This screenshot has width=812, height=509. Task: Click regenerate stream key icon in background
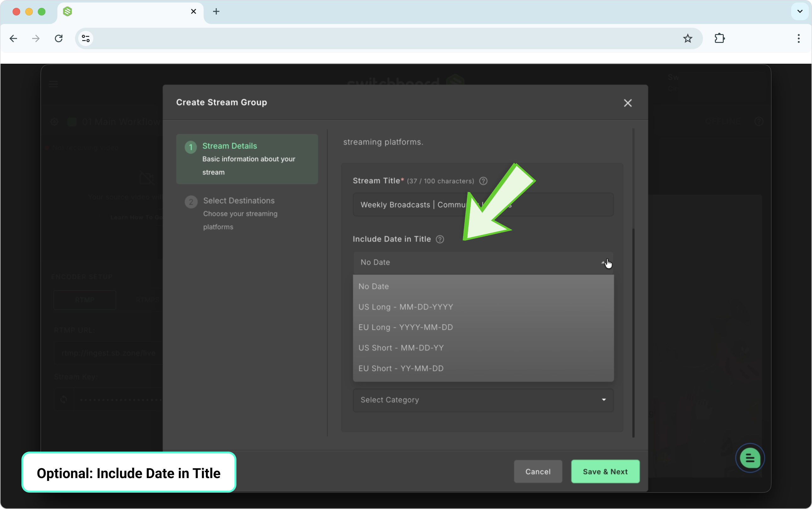pos(64,400)
